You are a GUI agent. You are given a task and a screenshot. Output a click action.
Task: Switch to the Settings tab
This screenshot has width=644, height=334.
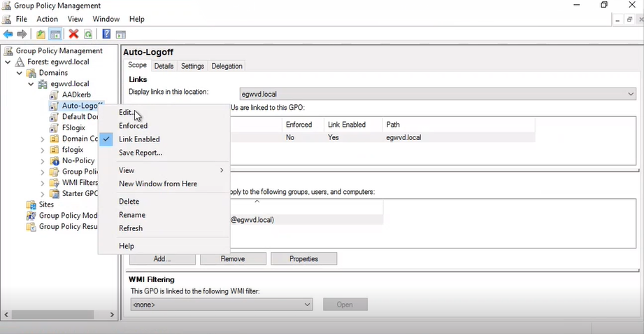(x=192, y=66)
